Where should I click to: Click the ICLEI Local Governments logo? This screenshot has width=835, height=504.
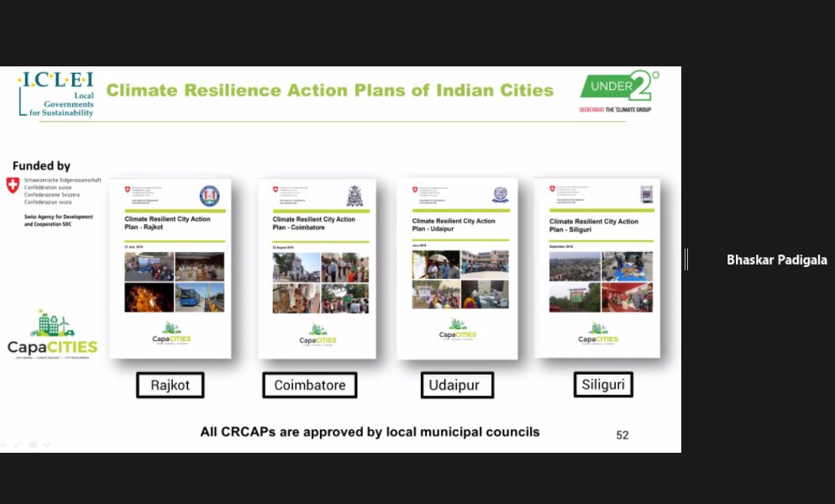(x=56, y=94)
